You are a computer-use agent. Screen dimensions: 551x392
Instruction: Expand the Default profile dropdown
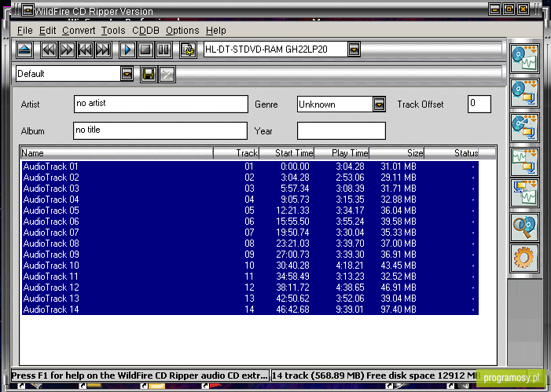tap(127, 74)
